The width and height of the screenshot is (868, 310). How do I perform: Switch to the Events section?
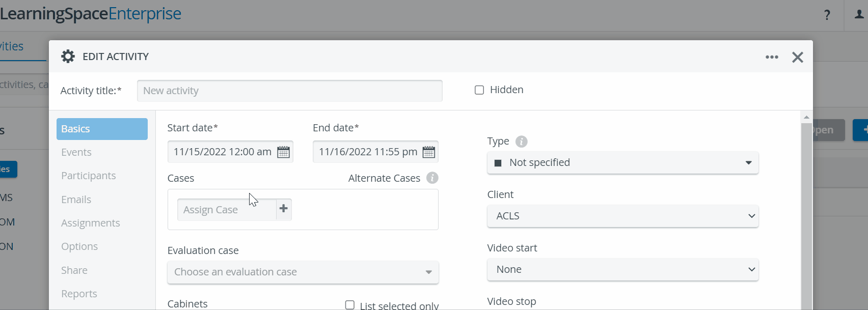pyautogui.click(x=76, y=152)
